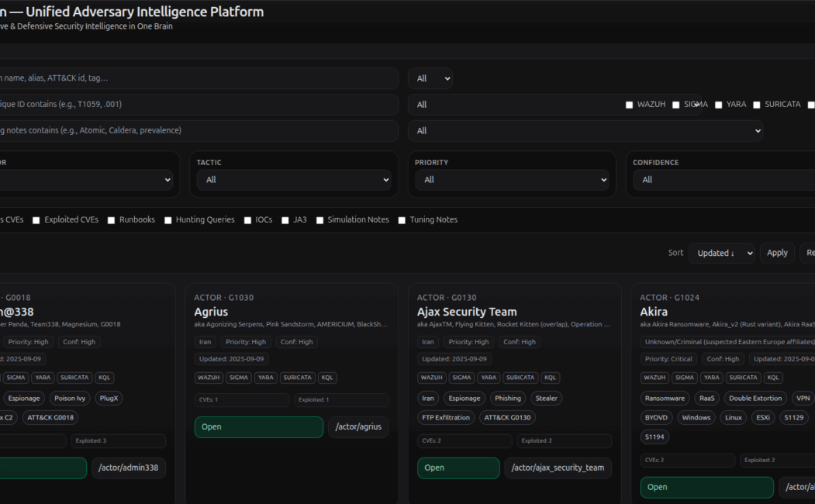This screenshot has height=504, width=815.
Task: Click the Ajax Security Team card title
Action: point(467,312)
